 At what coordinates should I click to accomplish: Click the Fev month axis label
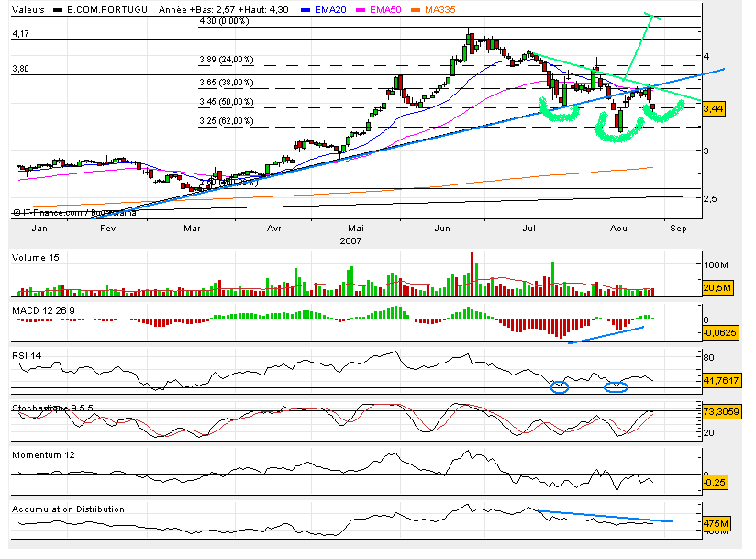pyautogui.click(x=108, y=229)
